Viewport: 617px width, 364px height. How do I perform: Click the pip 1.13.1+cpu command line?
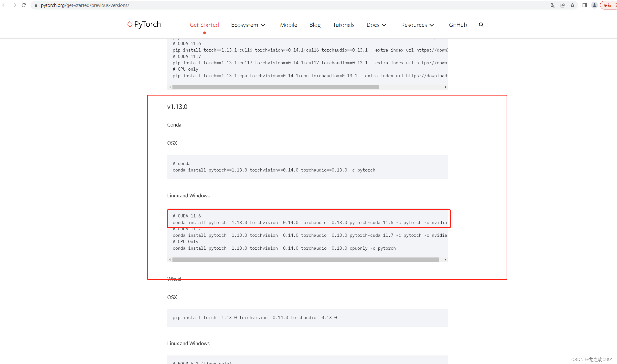[310, 76]
